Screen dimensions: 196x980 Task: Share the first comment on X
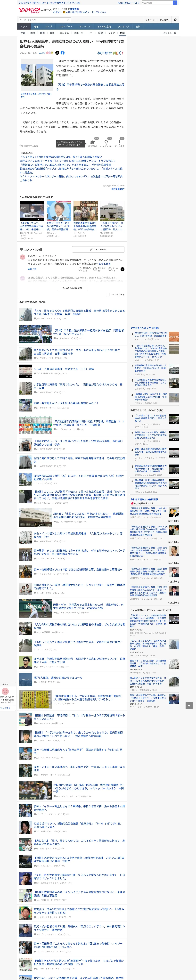coord(122,269)
